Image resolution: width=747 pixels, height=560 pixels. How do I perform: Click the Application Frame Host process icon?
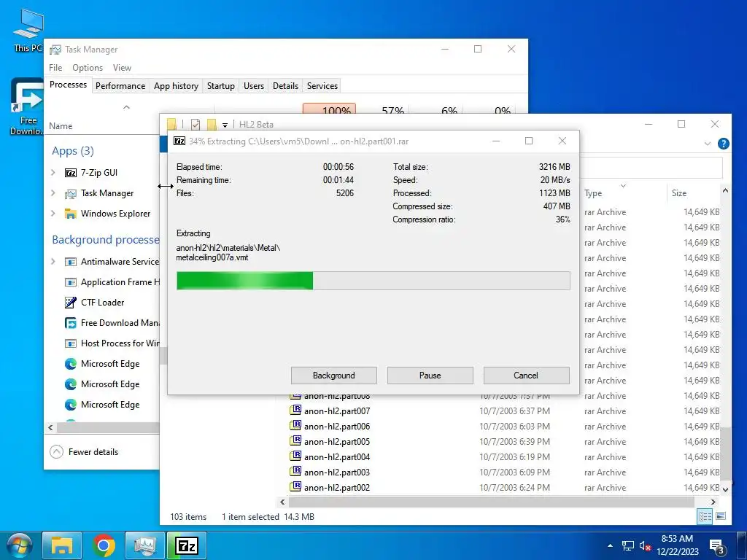71,282
